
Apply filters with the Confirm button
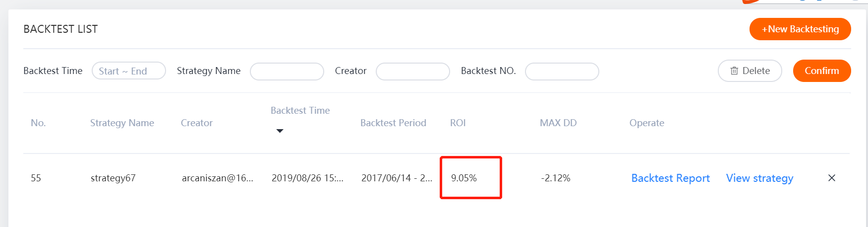(822, 71)
